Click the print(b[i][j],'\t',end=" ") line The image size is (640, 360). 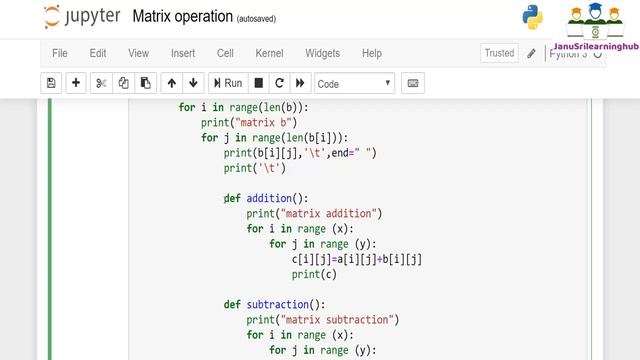point(300,153)
